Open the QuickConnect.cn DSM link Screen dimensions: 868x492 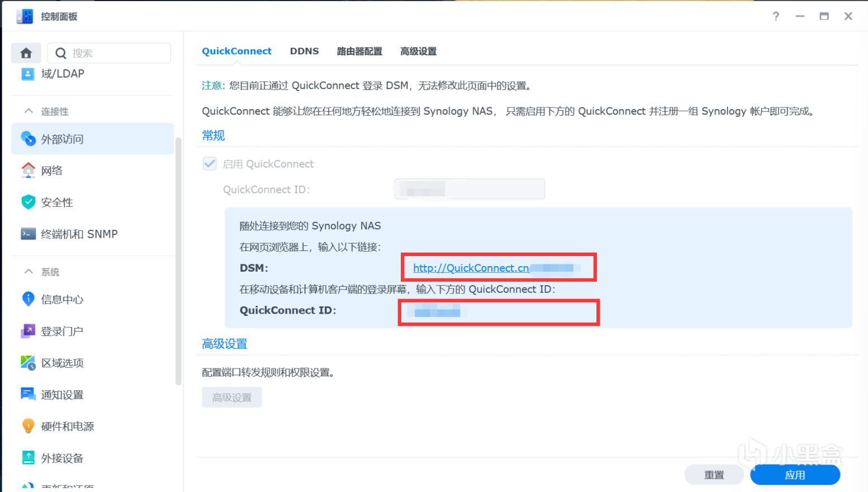pyautogui.click(x=471, y=268)
